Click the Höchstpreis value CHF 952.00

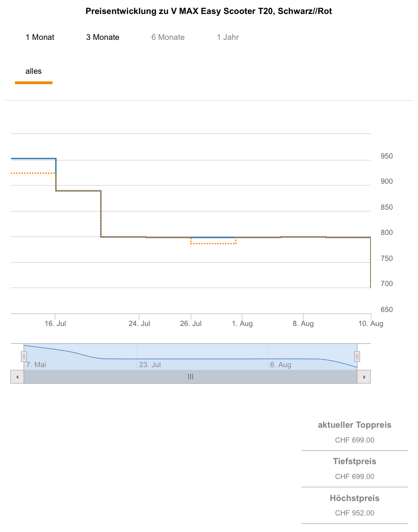coord(354,513)
